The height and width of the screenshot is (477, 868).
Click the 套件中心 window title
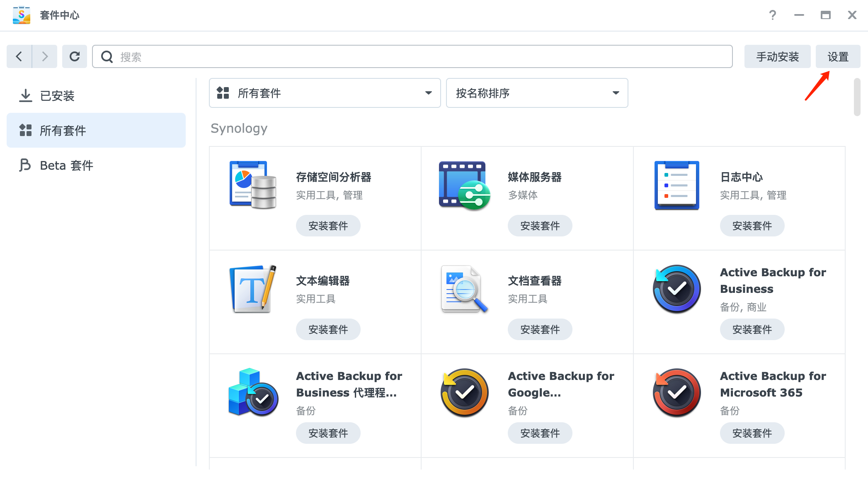(x=60, y=15)
